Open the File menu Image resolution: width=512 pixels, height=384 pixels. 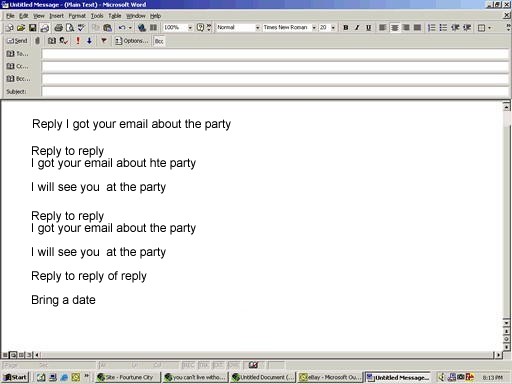tap(10, 16)
